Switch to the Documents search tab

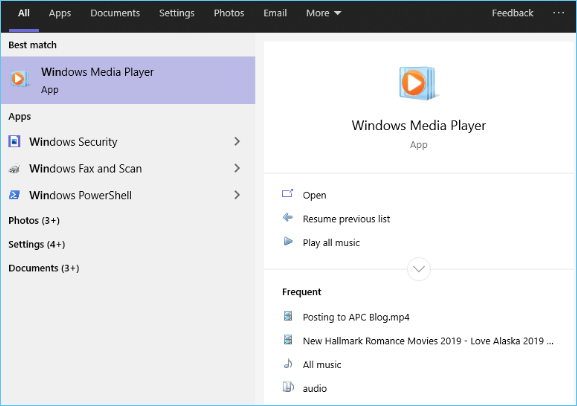(115, 13)
